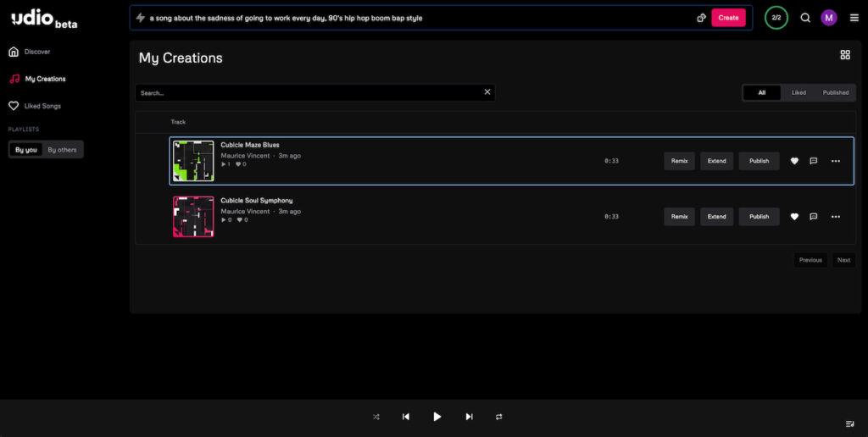Clear the search field with X

click(x=487, y=92)
